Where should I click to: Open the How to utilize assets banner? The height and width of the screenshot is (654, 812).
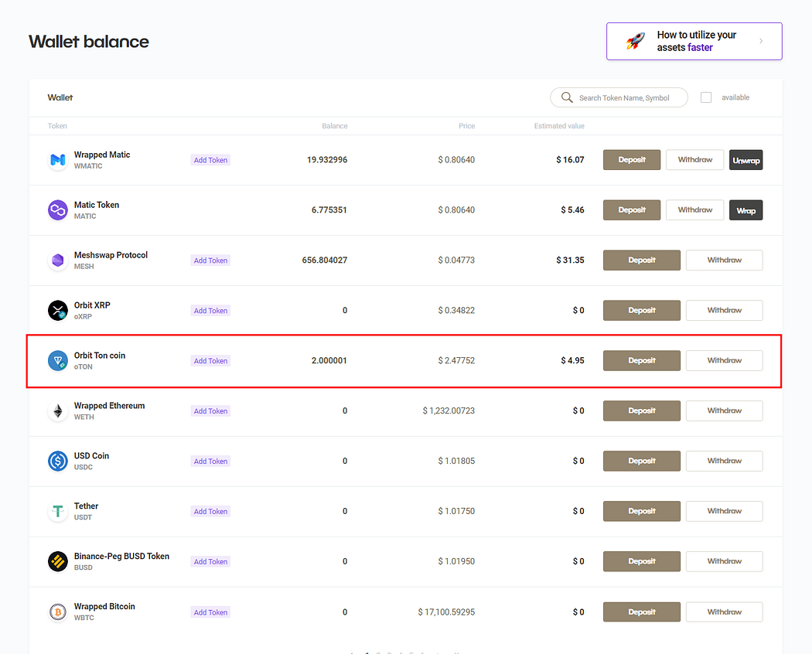tap(694, 41)
